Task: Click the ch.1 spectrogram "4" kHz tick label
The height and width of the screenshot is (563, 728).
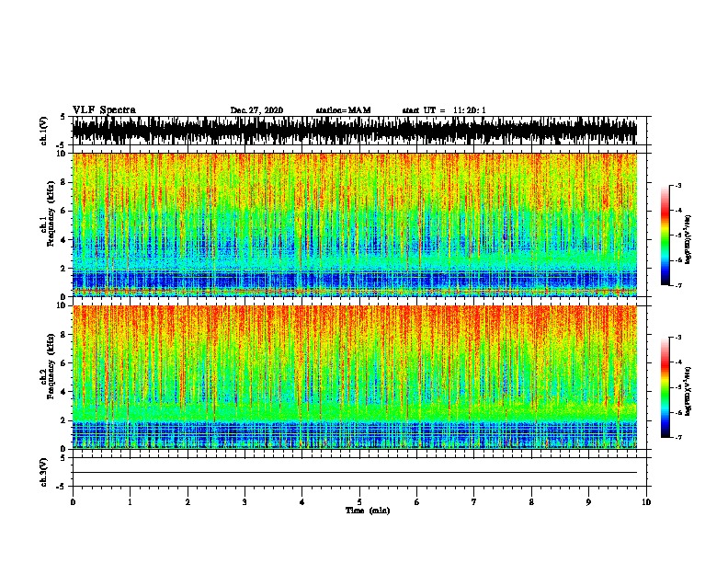Action: [x=63, y=240]
